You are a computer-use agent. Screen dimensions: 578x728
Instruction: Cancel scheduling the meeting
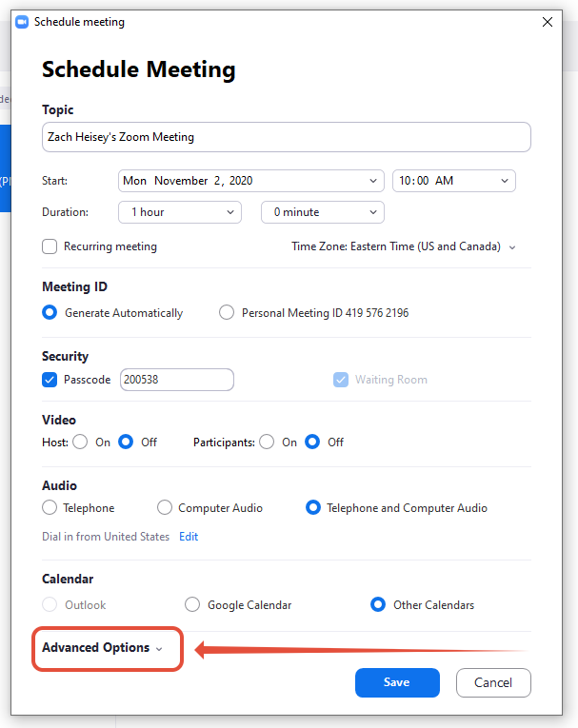point(493,682)
